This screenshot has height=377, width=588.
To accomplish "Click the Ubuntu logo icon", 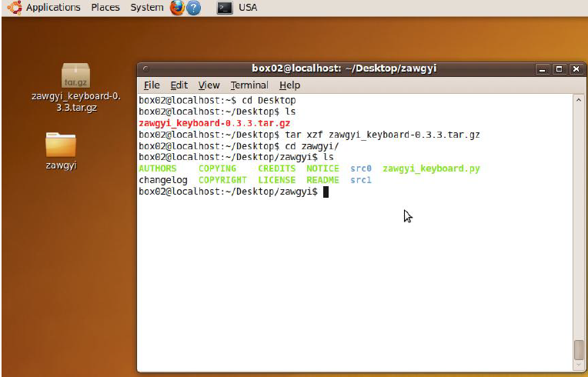I will tap(15, 8).
